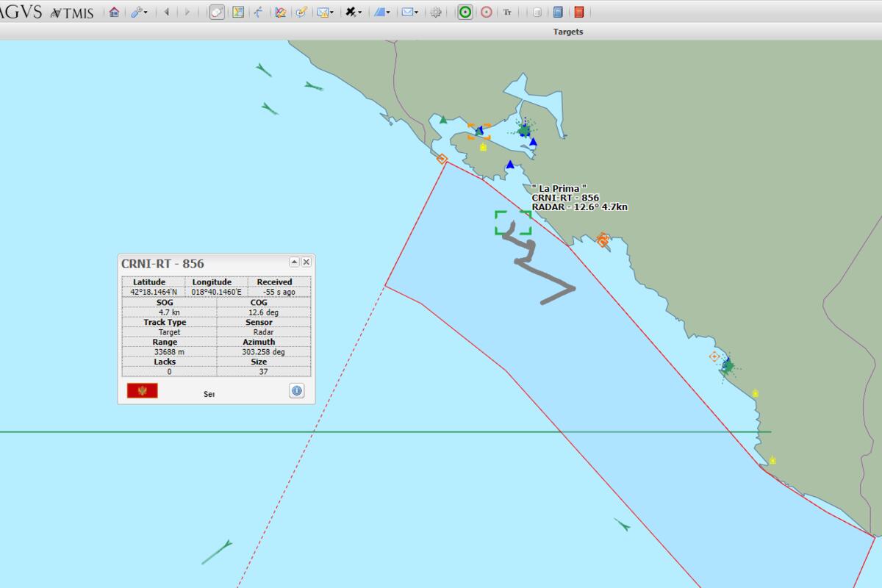
Task: Click the red book icon
Action: click(x=579, y=12)
